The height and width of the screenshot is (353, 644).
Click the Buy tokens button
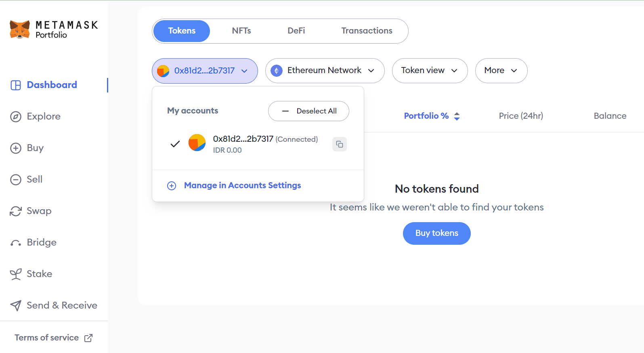click(x=437, y=233)
